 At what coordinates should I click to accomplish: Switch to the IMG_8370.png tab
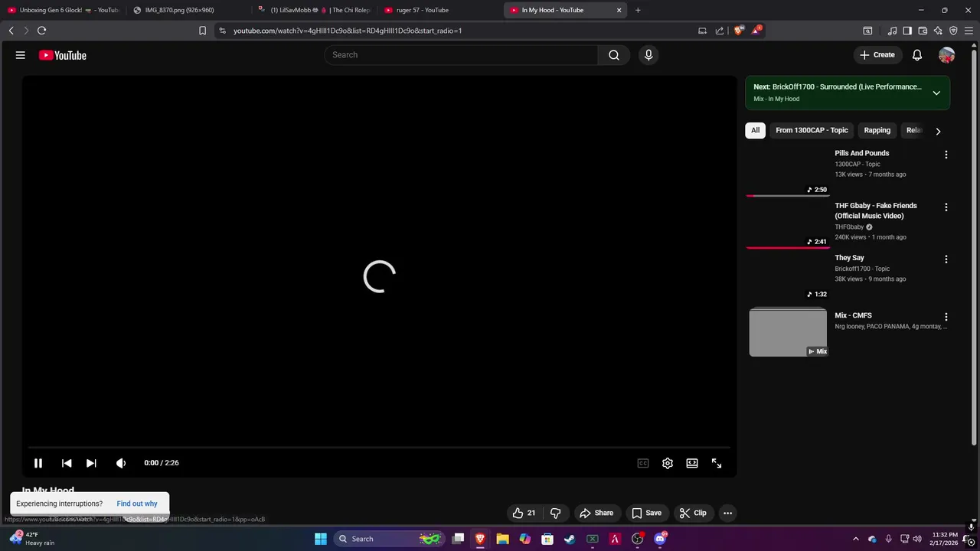click(x=186, y=10)
